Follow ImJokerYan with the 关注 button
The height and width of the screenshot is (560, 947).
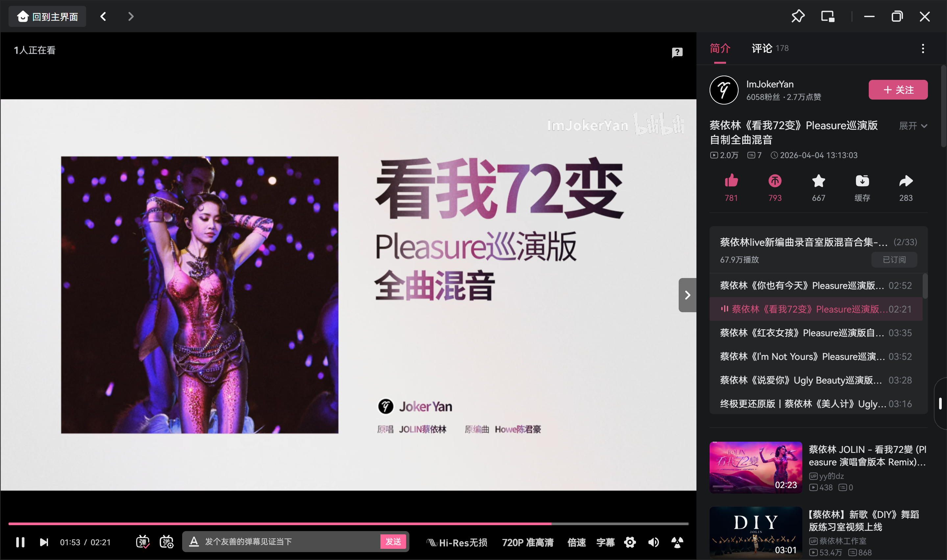tap(898, 90)
